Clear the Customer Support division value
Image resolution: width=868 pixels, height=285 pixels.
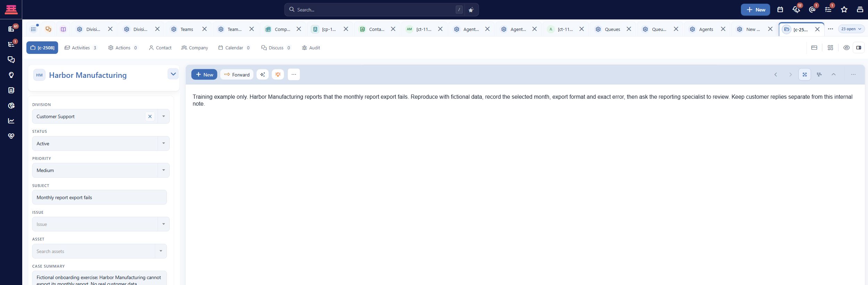point(150,116)
